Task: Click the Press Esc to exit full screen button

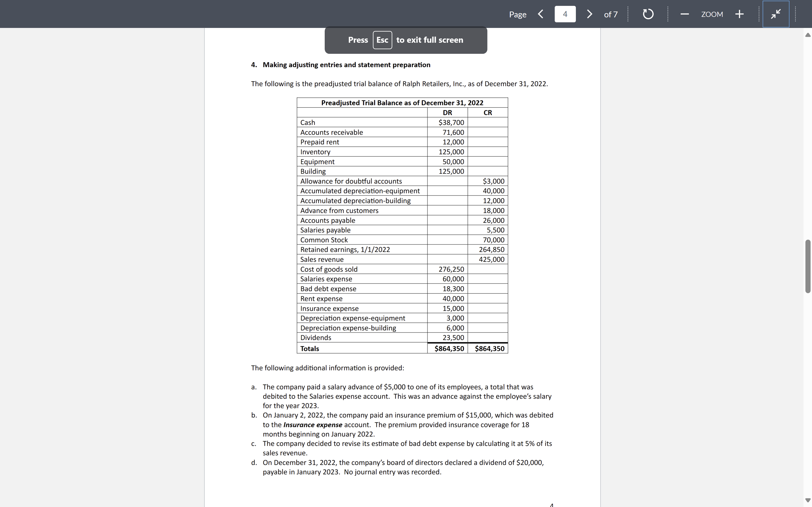Action: click(406, 40)
